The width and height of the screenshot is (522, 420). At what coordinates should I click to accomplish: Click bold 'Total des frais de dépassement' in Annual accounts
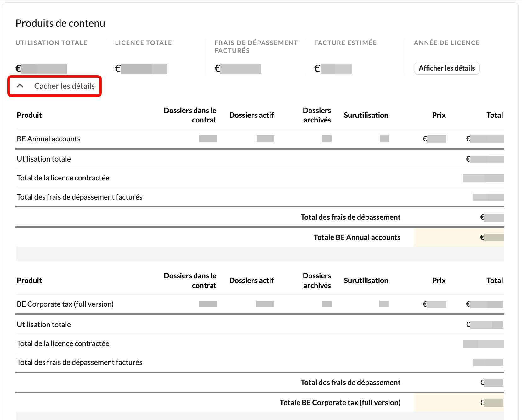tap(350, 217)
